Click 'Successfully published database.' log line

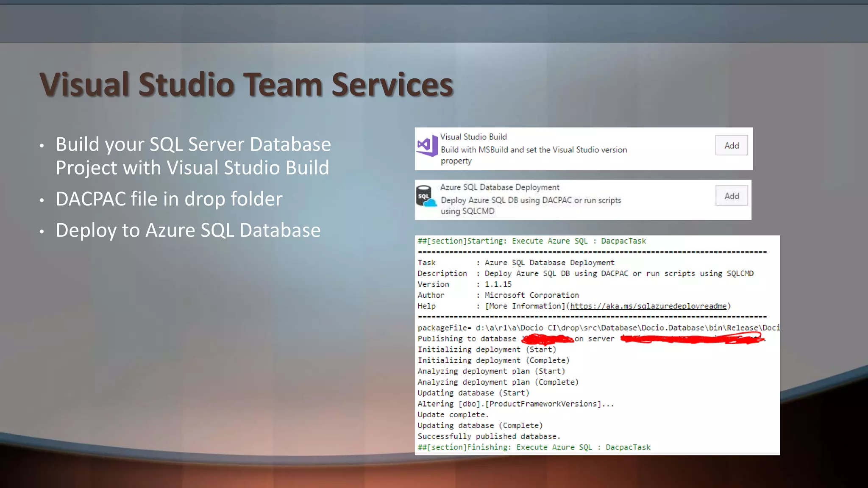click(489, 436)
